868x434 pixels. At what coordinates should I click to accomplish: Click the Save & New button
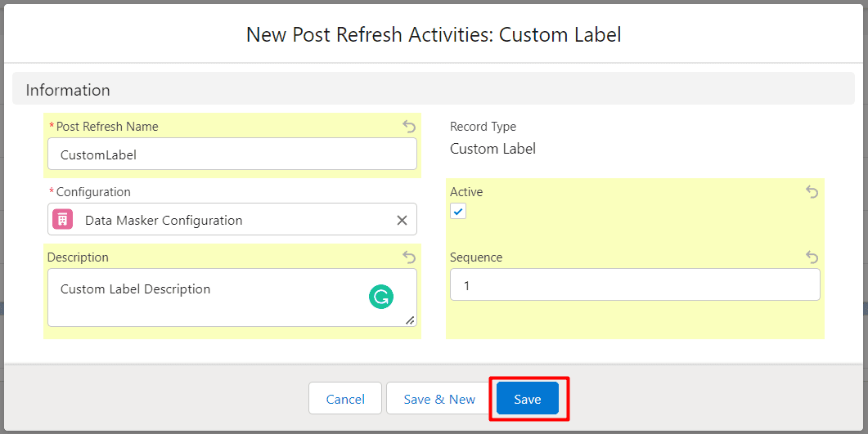click(x=439, y=399)
